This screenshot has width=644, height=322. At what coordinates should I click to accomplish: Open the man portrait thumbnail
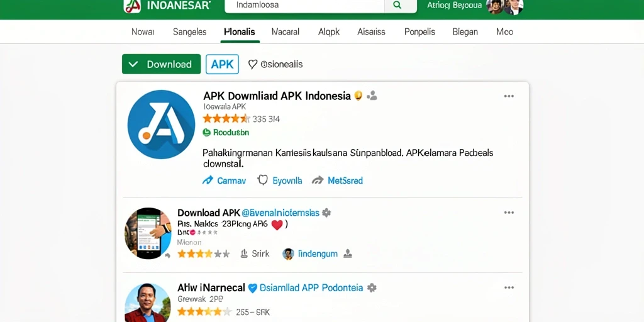[147, 303]
